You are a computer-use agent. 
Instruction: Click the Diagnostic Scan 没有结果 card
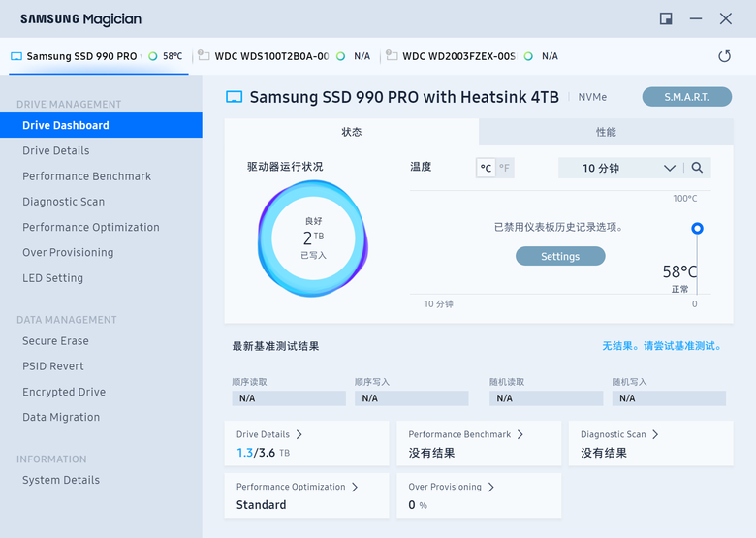pyautogui.click(x=651, y=443)
